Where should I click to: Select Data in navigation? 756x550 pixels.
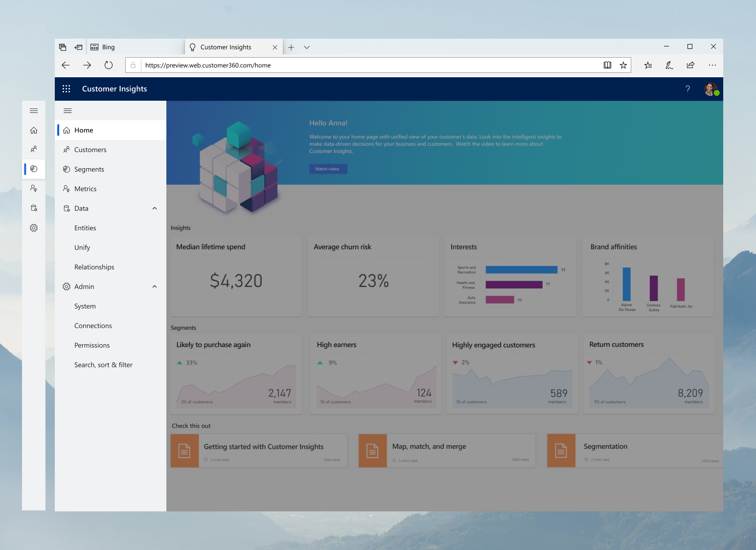tap(111, 208)
